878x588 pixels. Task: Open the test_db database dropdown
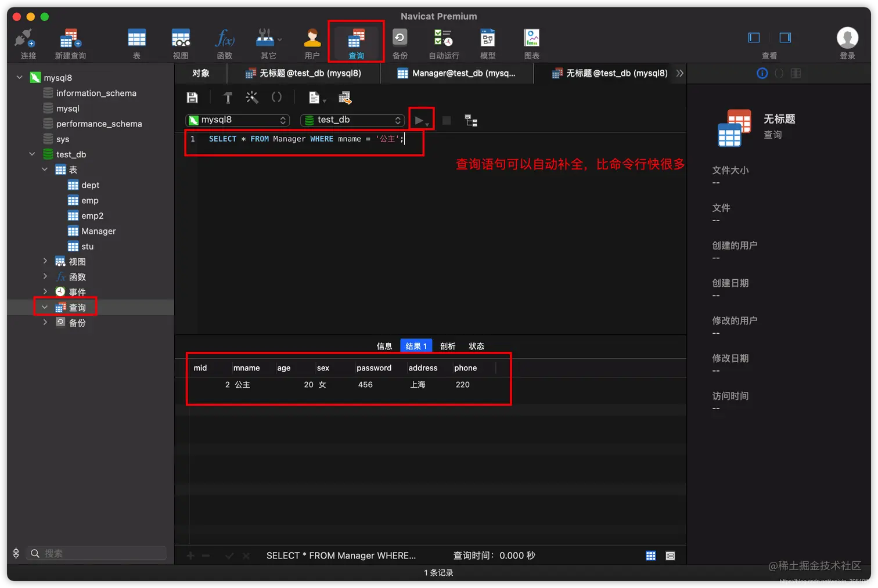pyautogui.click(x=352, y=120)
